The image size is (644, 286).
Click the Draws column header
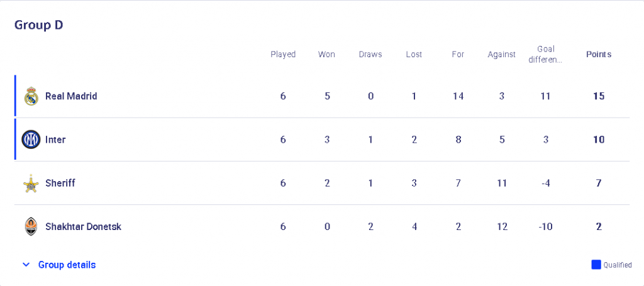click(x=370, y=55)
